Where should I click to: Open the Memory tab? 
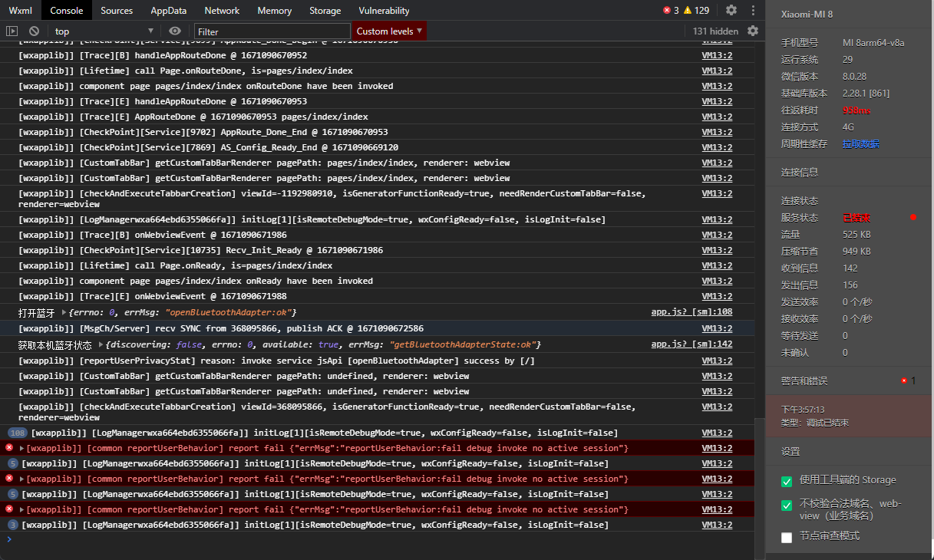coord(275,11)
